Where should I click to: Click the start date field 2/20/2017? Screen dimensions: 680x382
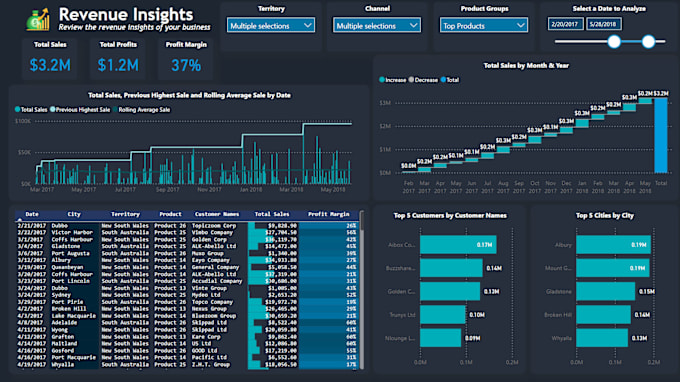(x=565, y=24)
